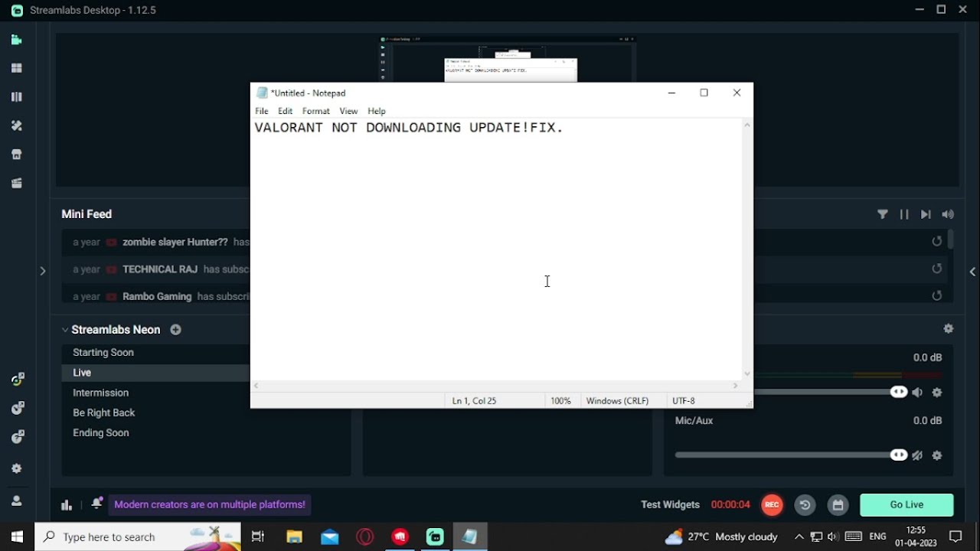Open the Themes paint icon
Image resolution: width=980 pixels, height=551 pixels.
coord(17,126)
